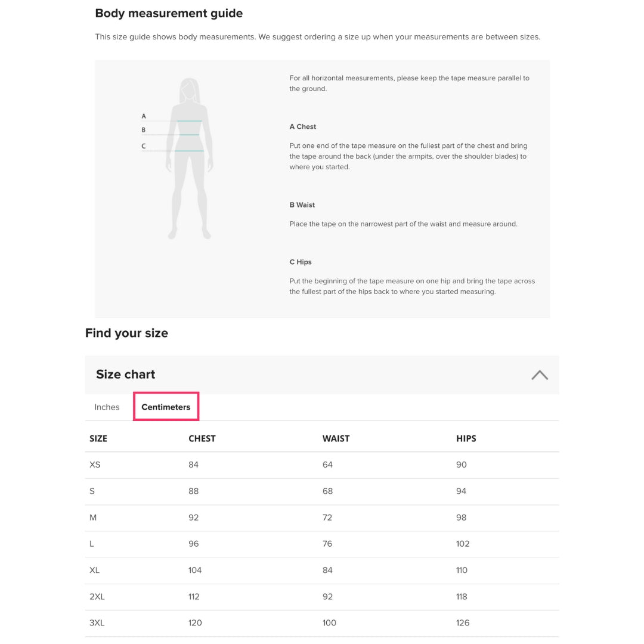Click the HIPS column header
The image size is (644, 644).
466,438
